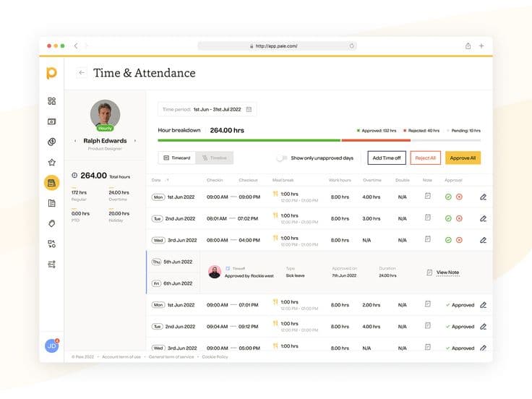Reject the 3rd Jun 2022 entry with red X
The width and height of the screenshot is (532, 399).
point(459,240)
